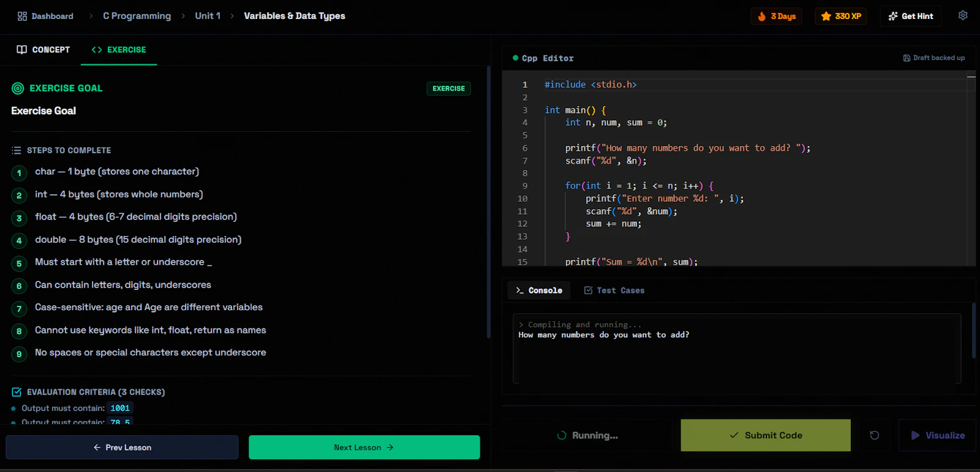Click the checkbox icon beside EVALUATION CRITERIA
The width and height of the screenshot is (980, 472).
click(x=17, y=392)
